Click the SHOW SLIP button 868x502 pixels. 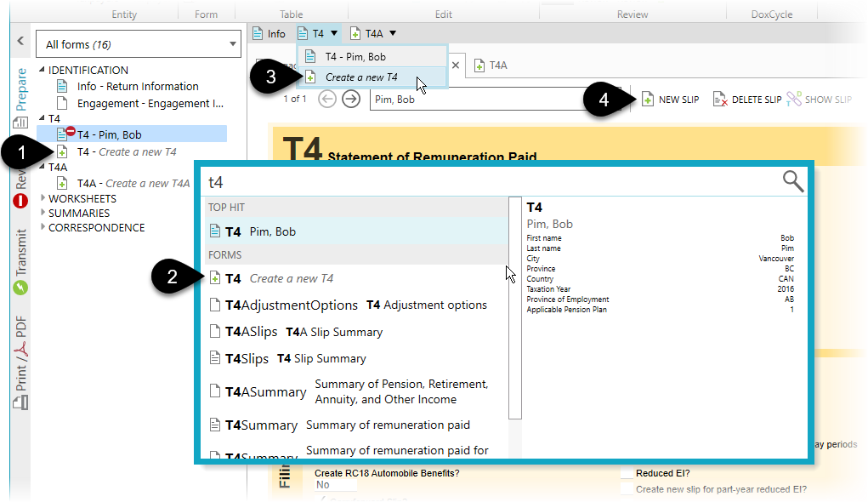point(820,100)
